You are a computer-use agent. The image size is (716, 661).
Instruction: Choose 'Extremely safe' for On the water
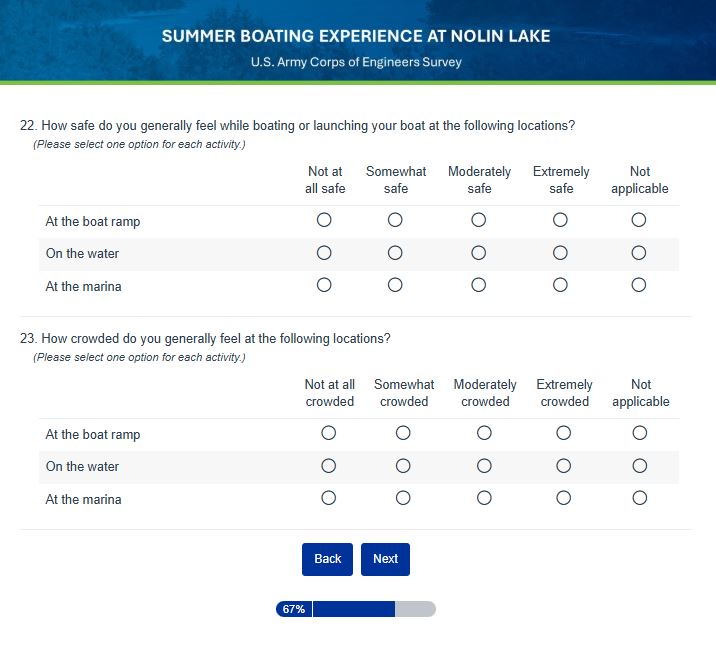coord(560,253)
